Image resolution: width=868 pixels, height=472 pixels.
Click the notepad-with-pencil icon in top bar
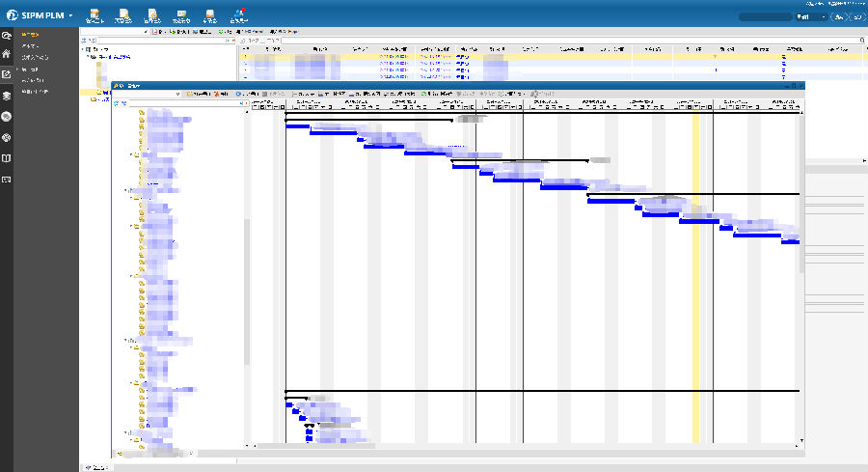point(95,14)
